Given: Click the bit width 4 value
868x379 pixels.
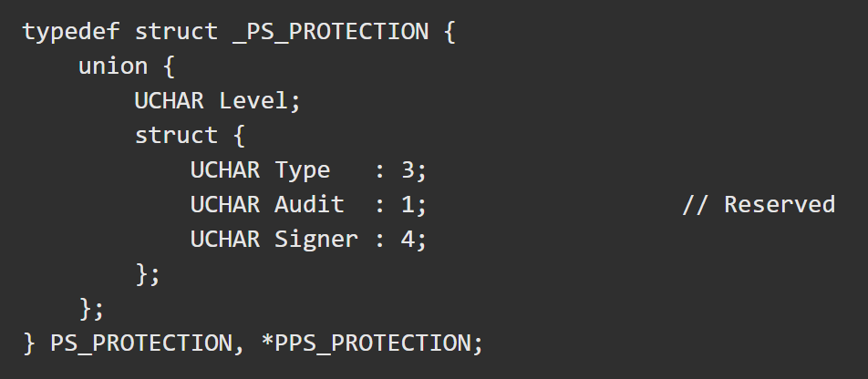Looking at the screenshot, I should (408, 240).
